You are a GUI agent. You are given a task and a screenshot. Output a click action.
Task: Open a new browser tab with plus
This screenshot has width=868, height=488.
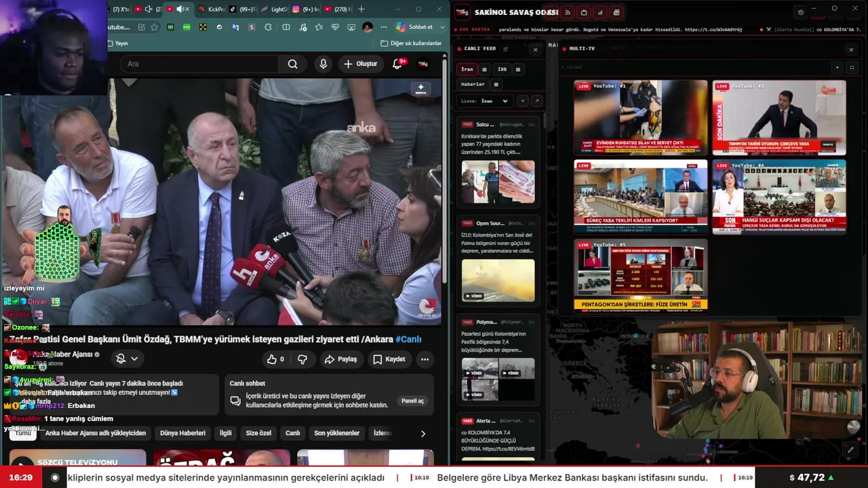[361, 9]
